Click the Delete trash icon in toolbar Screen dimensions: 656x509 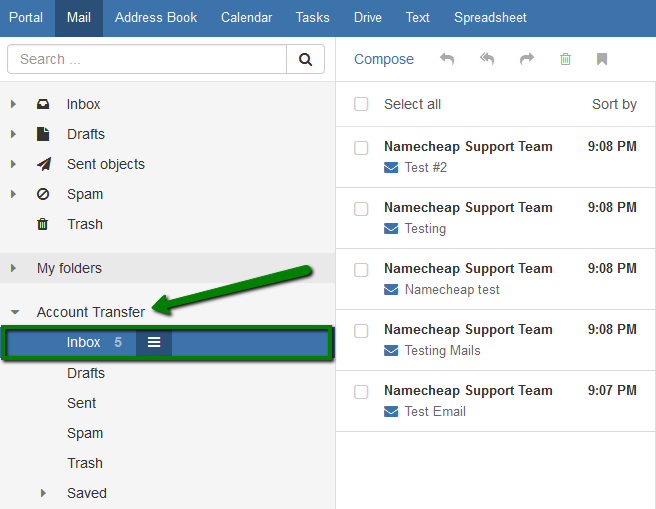point(565,59)
